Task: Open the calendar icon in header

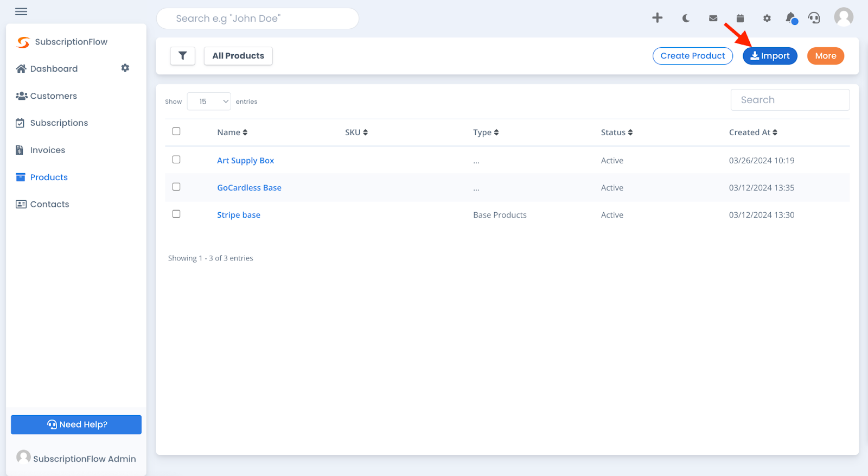Action: pos(740,18)
